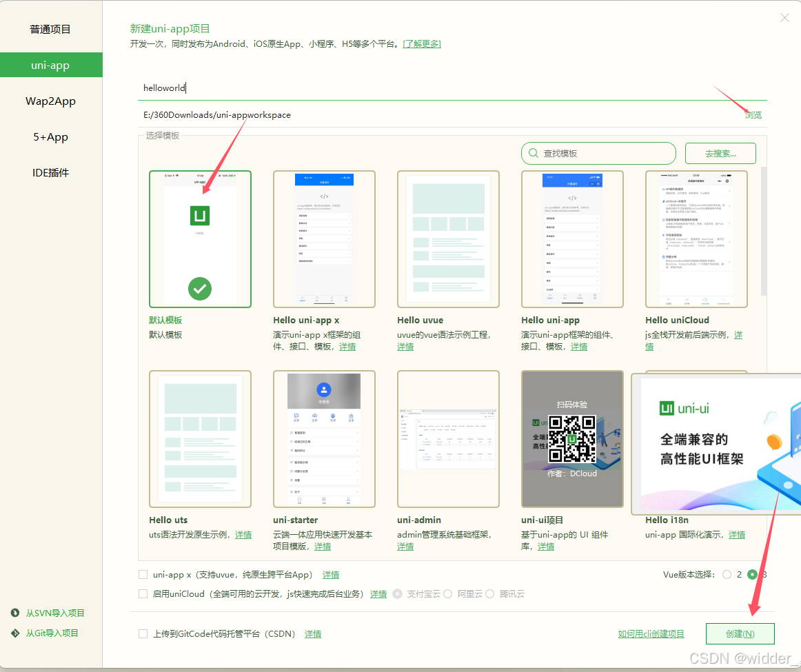Click the template list vertical scrollbar

click(764, 231)
